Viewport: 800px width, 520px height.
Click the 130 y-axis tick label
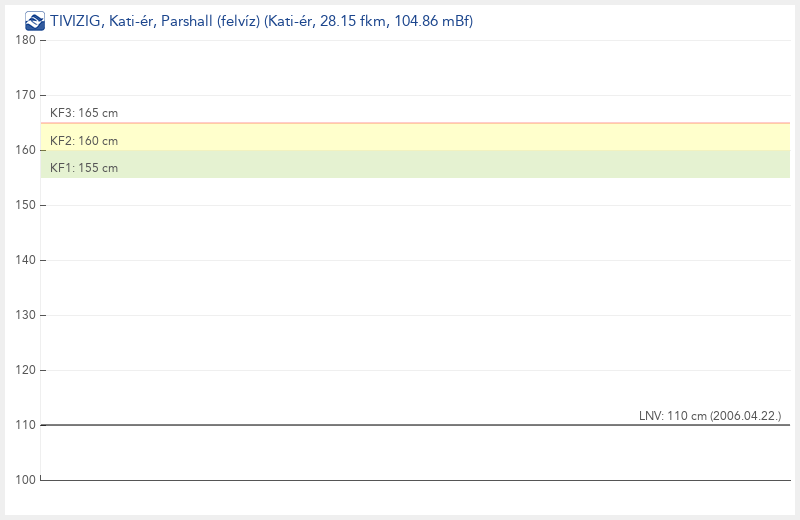pos(23,315)
